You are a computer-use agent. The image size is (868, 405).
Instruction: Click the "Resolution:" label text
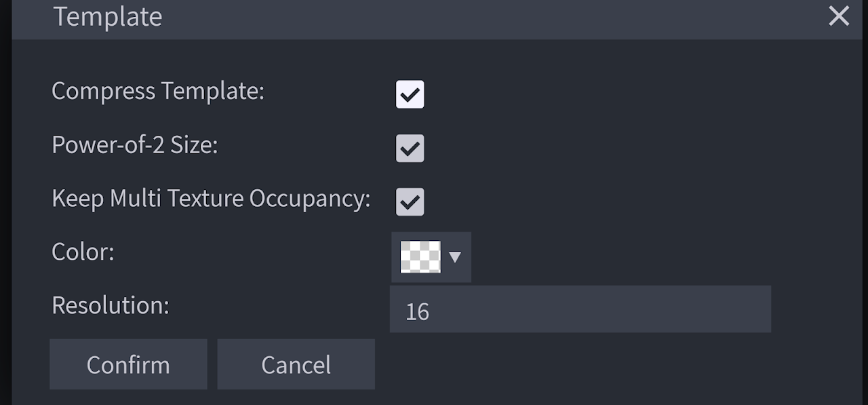pos(111,305)
